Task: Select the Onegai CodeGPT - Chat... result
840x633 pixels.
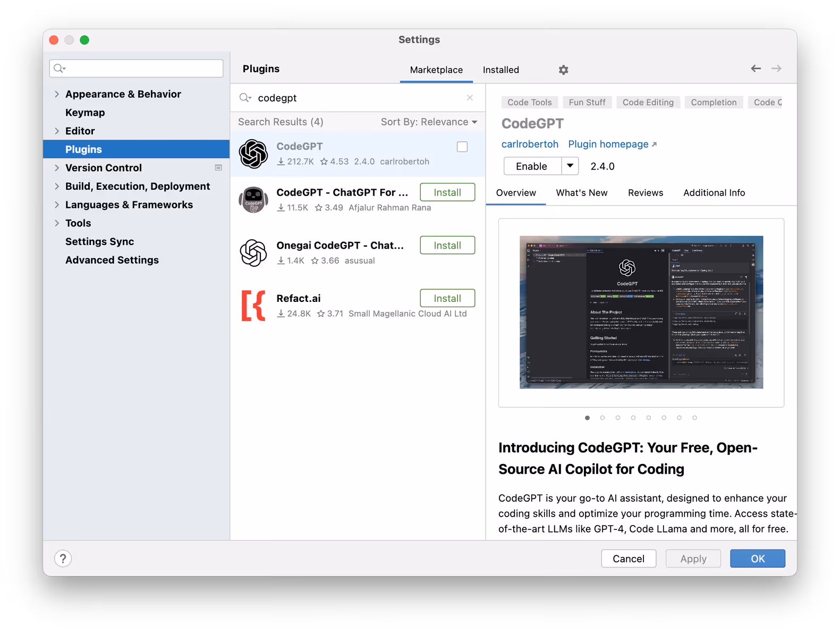Action: point(358,253)
